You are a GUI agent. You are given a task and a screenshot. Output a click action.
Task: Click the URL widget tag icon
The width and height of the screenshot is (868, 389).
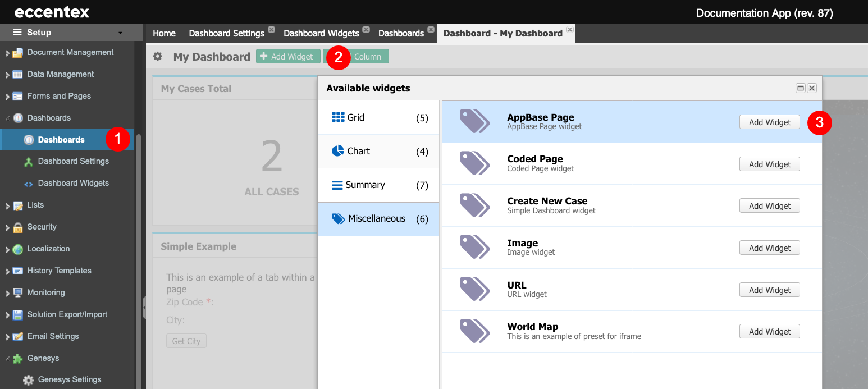tap(475, 289)
